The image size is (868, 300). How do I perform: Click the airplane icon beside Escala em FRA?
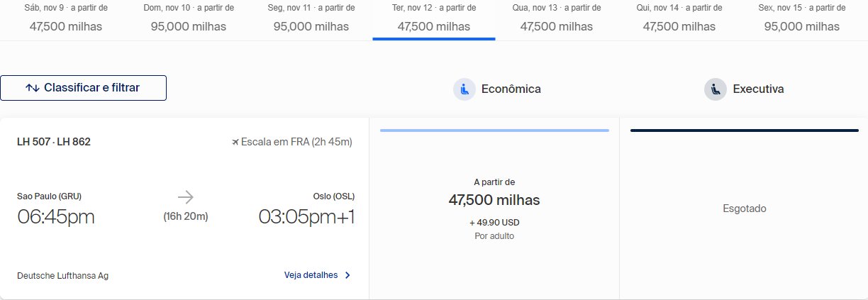point(235,142)
